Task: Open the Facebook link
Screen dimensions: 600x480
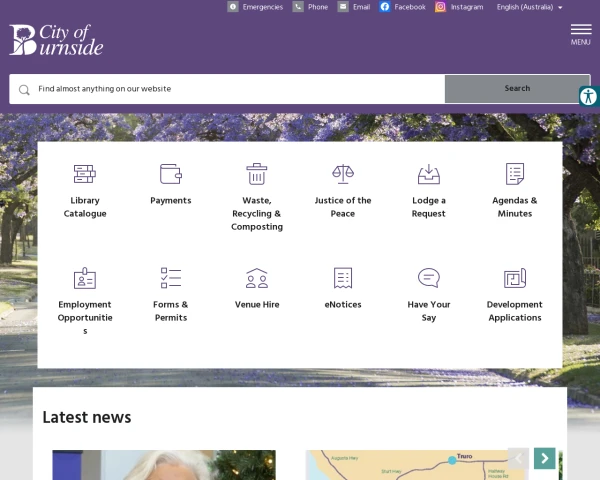Action: click(x=402, y=7)
